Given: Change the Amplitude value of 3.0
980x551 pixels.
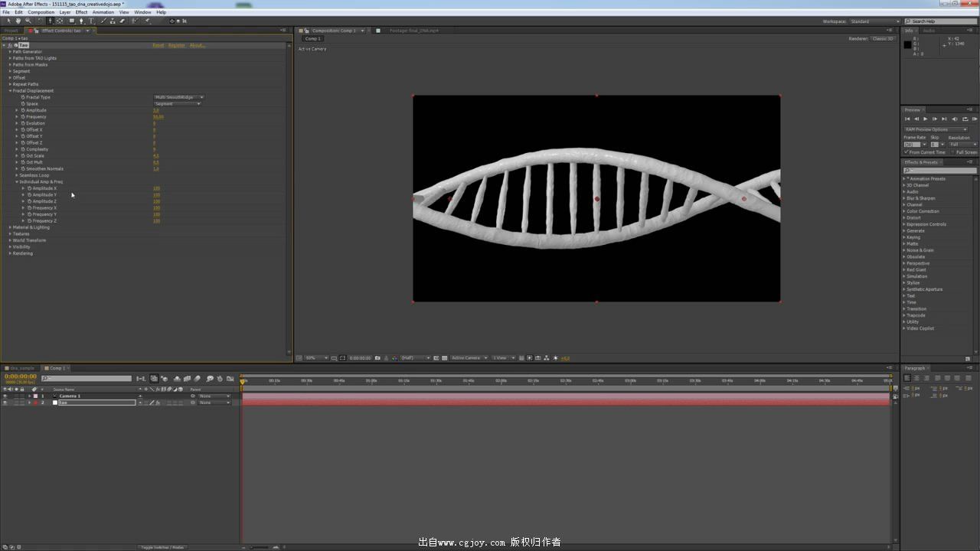Looking at the screenshot, I should tap(155, 109).
